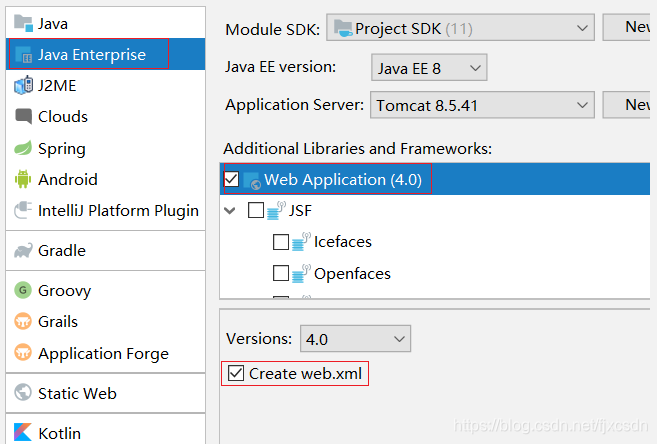Click the Java folder icon

tap(23, 23)
